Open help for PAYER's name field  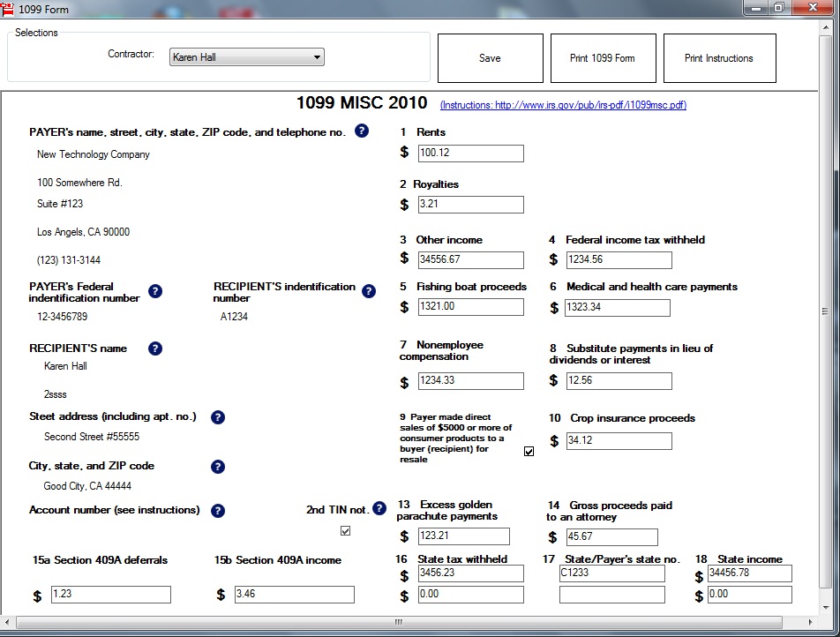[362, 131]
